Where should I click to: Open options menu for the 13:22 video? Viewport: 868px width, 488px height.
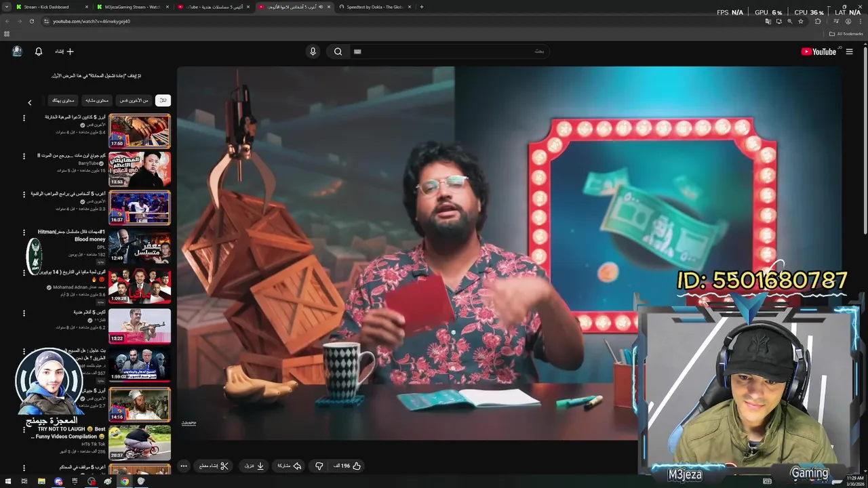tap(24, 312)
